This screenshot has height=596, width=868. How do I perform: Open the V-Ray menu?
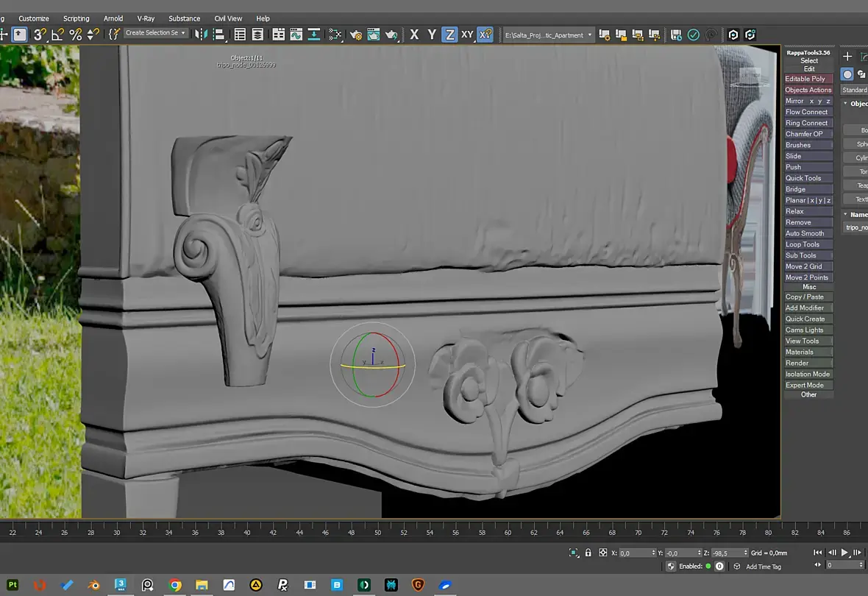[x=146, y=18]
